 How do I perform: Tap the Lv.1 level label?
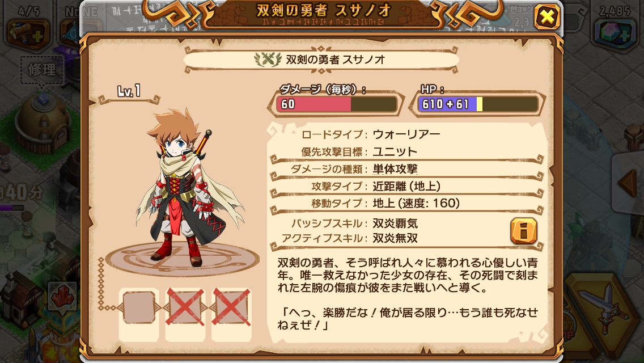pos(129,91)
